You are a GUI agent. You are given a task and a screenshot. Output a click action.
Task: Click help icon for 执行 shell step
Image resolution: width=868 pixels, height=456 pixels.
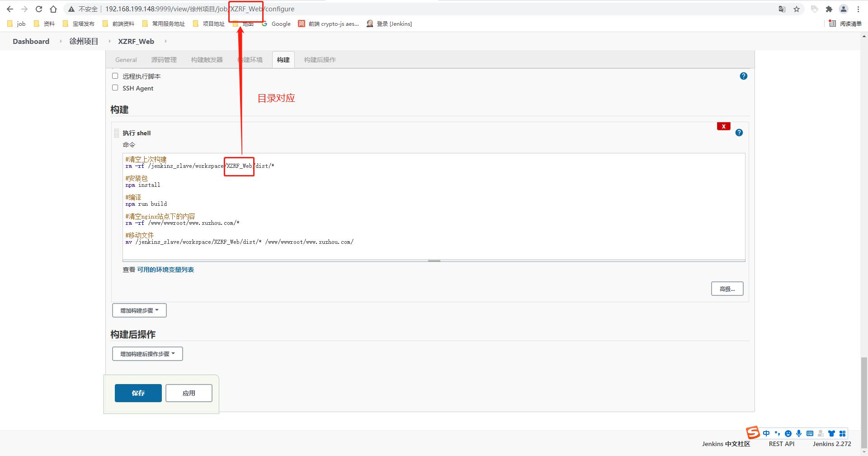(x=739, y=133)
